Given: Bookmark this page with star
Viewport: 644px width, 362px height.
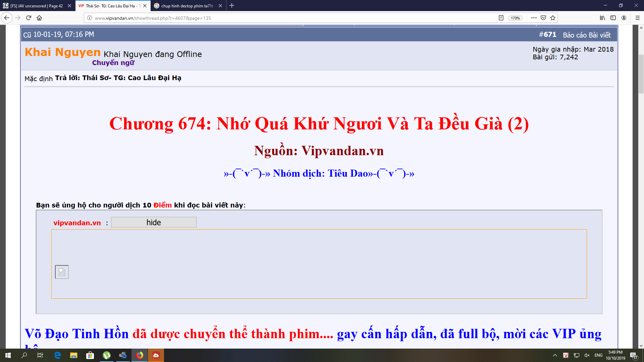Looking at the screenshot, I should pos(553,18).
